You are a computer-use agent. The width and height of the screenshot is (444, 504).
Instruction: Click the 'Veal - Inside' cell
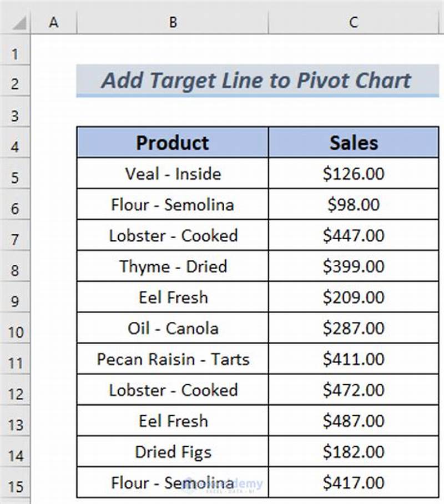coord(173,173)
